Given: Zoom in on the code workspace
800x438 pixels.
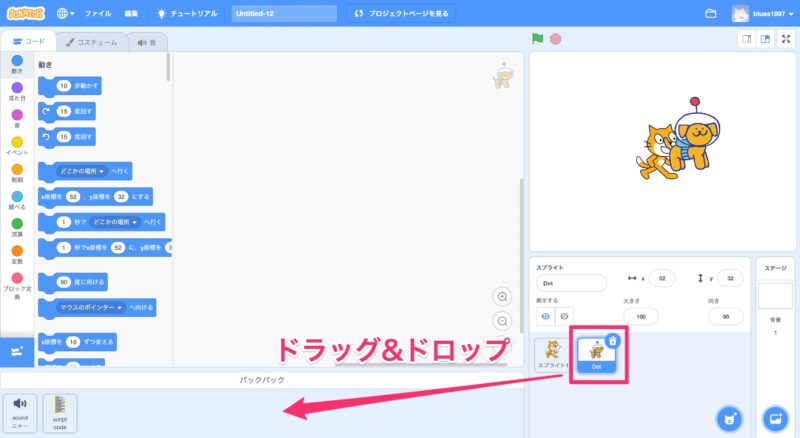Looking at the screenshot, I should pos(502,296).
